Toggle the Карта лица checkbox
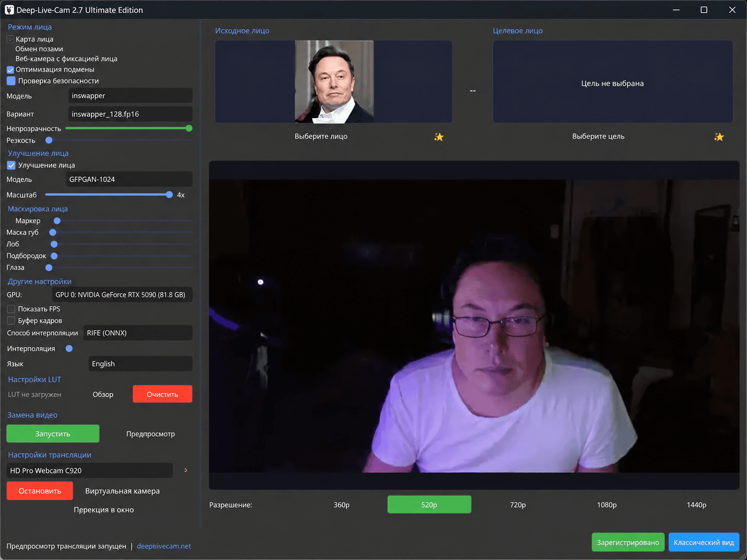 pyautogui.click(x=11, y=39)
